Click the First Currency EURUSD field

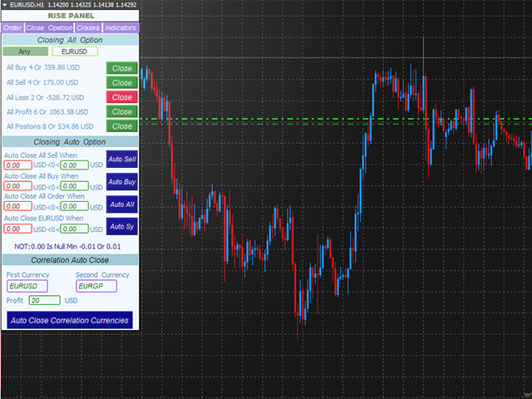click(26, 286)
